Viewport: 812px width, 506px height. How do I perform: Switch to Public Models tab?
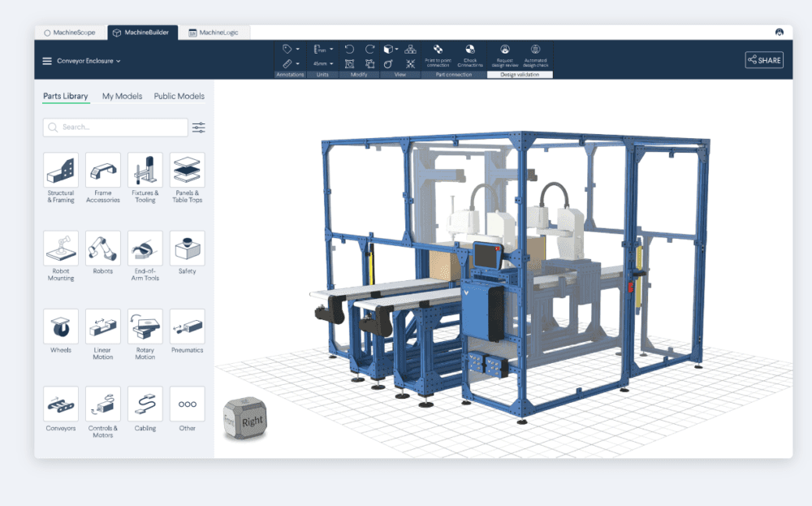179,97
